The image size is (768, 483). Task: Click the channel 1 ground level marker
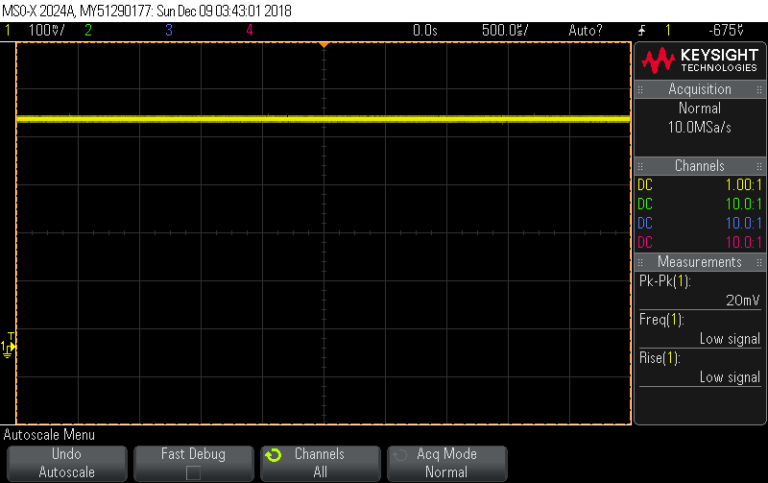pos(8,347)
